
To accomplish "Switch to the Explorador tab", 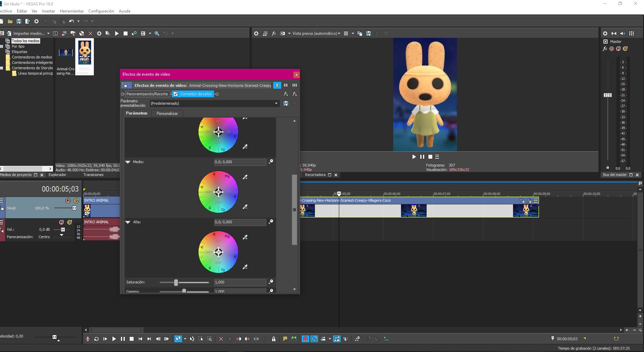I will point(57,175).
